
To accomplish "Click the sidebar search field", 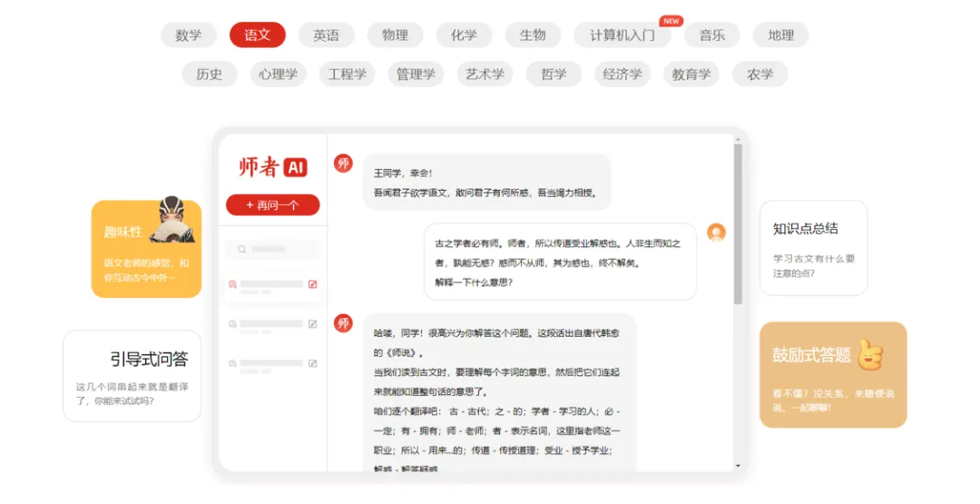I will 271,249.
